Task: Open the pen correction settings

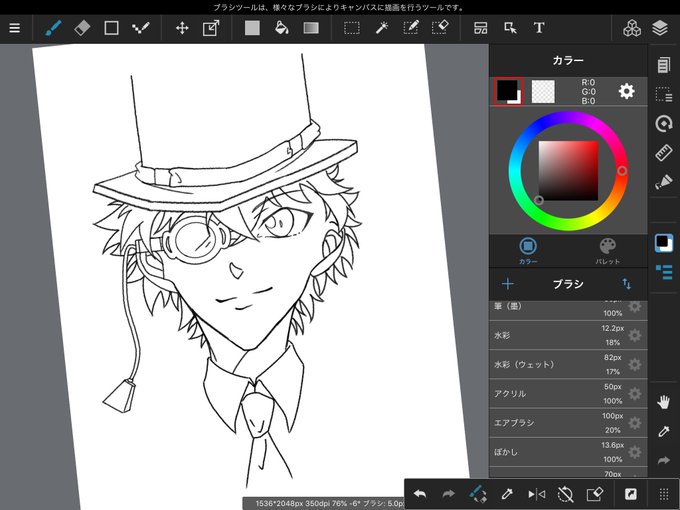Action: pos(664,182)
